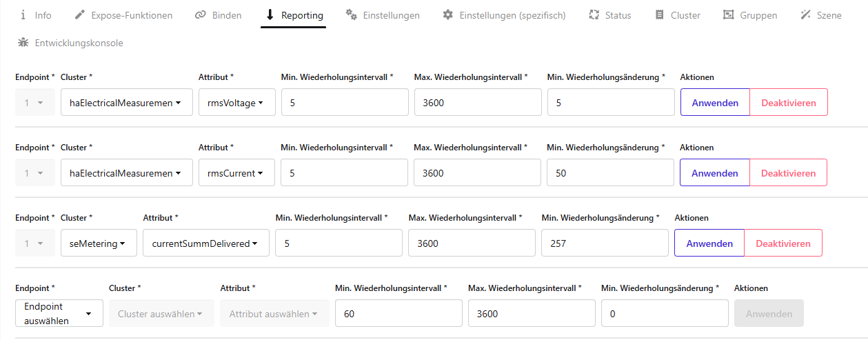
Task: Open the 'Endpoint auswählen' dropdown
Action: coord(59,313)
